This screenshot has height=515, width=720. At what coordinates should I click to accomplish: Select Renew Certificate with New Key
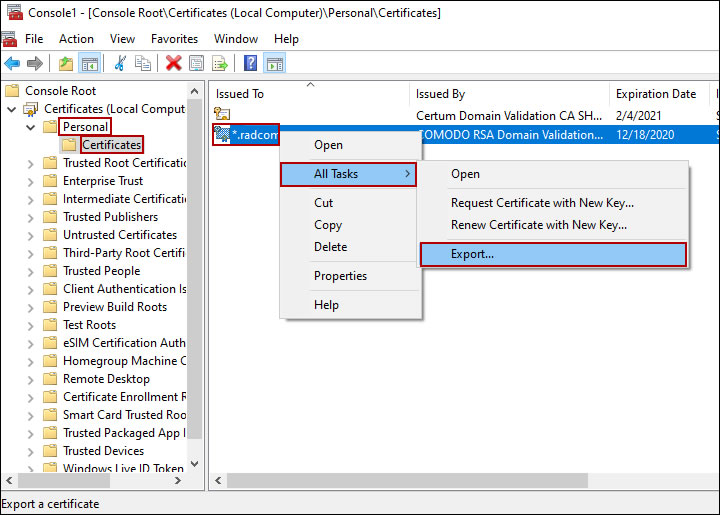538,225
